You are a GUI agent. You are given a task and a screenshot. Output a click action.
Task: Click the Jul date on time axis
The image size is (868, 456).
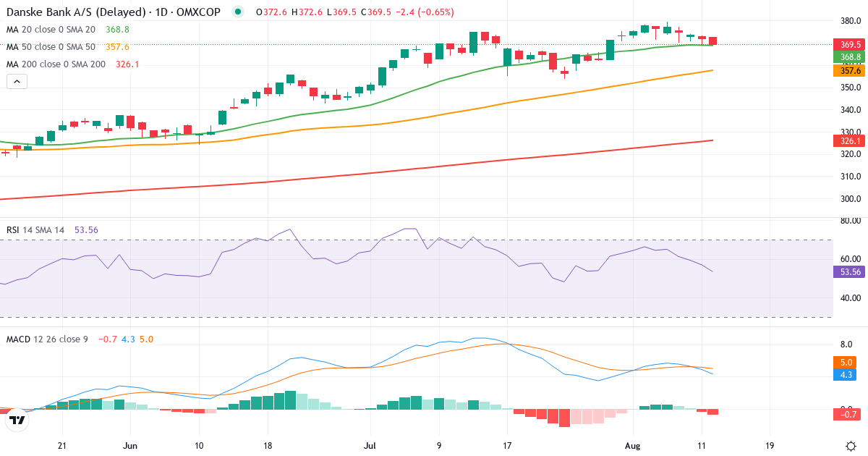(x=370, y=446)
